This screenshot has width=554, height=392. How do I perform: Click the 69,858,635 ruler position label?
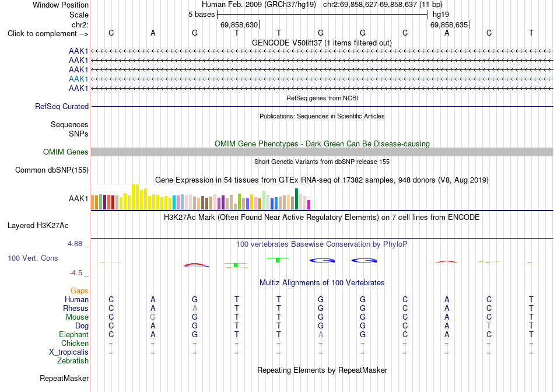pos(448,24)
